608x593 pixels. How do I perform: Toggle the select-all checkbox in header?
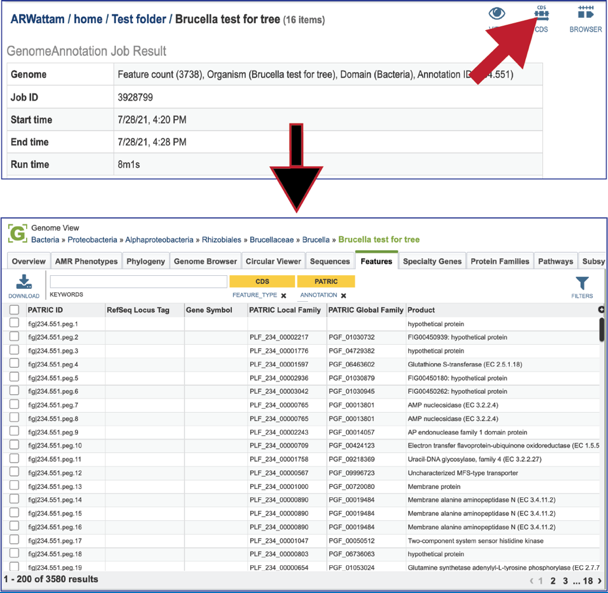pos(14,309)
